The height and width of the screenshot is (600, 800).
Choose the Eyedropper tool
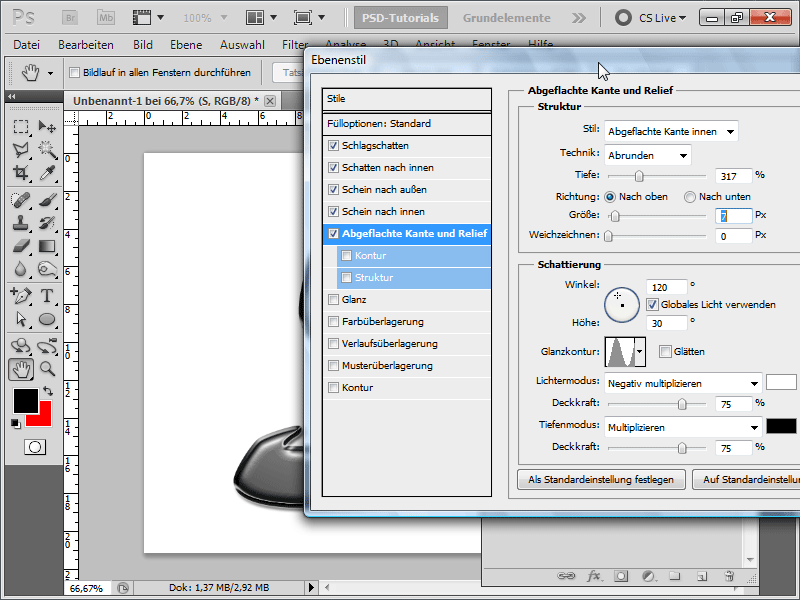click(x=46, y=174)
